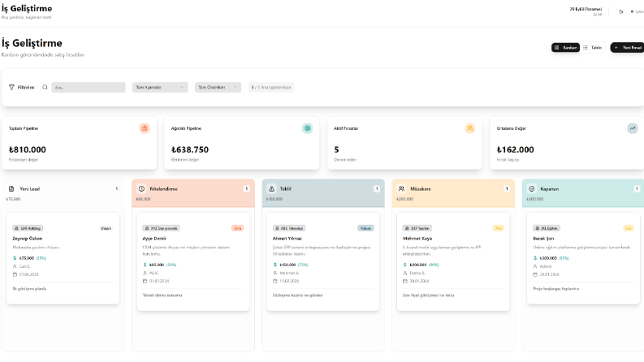Toggle dark mode moon icon
The height and width of the screenshot is (362, 644).
[620, 11]
